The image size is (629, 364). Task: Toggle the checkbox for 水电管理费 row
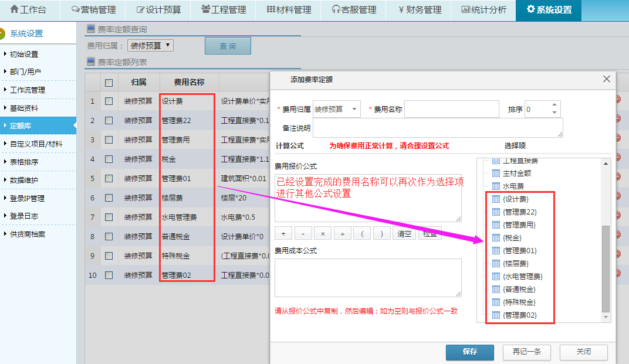[x=109, y=217]
